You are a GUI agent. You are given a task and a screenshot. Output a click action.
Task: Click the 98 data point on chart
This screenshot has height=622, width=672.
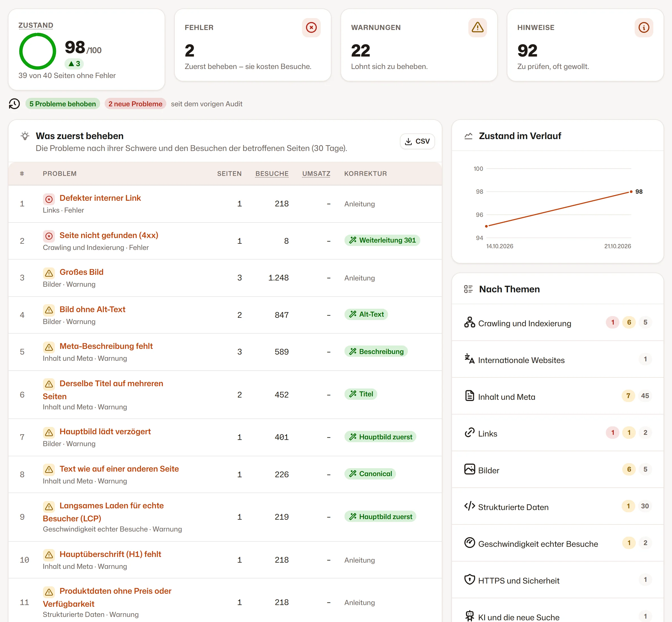pyautogui.click(x=631, y=192)
